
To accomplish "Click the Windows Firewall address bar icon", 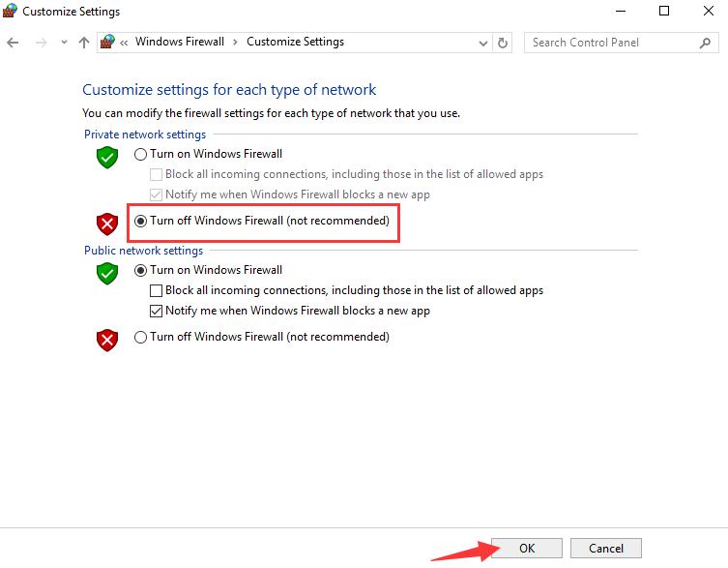I will click(108, 43).
